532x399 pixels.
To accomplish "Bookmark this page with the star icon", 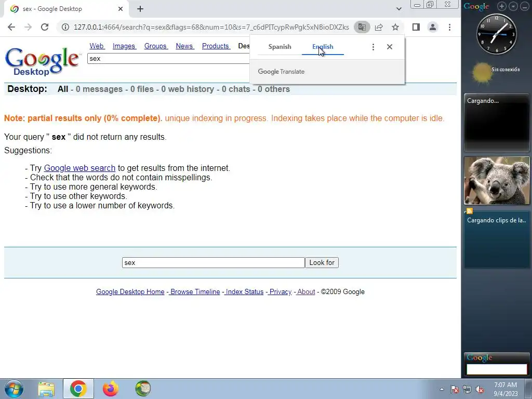I will 395,27.
